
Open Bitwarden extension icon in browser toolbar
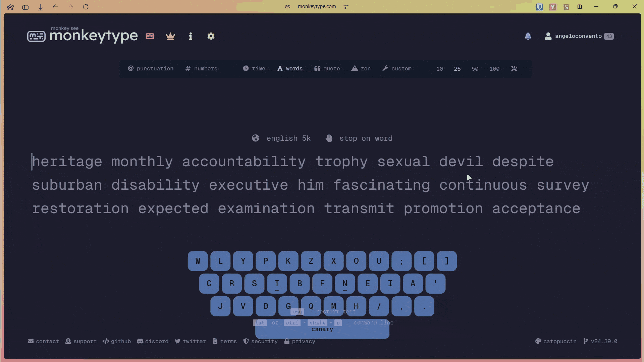pyautogui.click(x=539, y=7)
